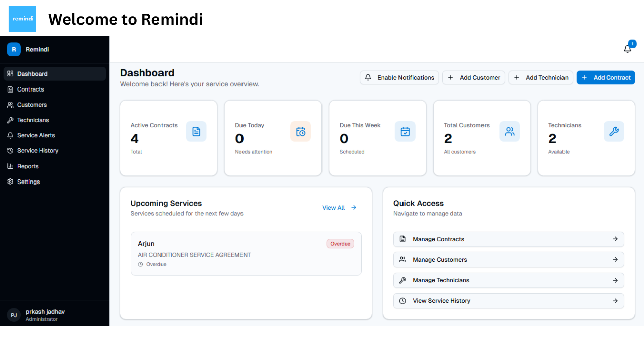644x362 pixels.
Task: Open Service History in the sidebar
Action: pyautogui.click(x=54, y=151)
